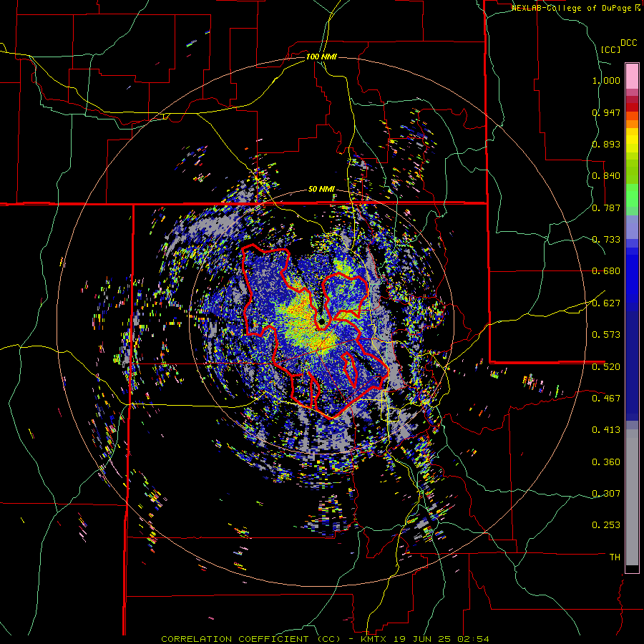Click the 0.413 legend value
The width and height of the screenshot is (644, 644).
606,430
